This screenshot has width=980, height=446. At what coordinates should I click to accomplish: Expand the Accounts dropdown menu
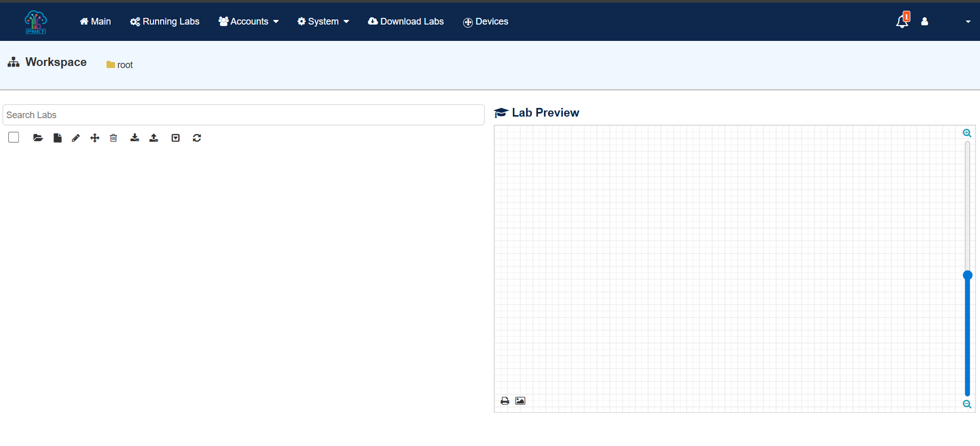click(x=249, y=21)
